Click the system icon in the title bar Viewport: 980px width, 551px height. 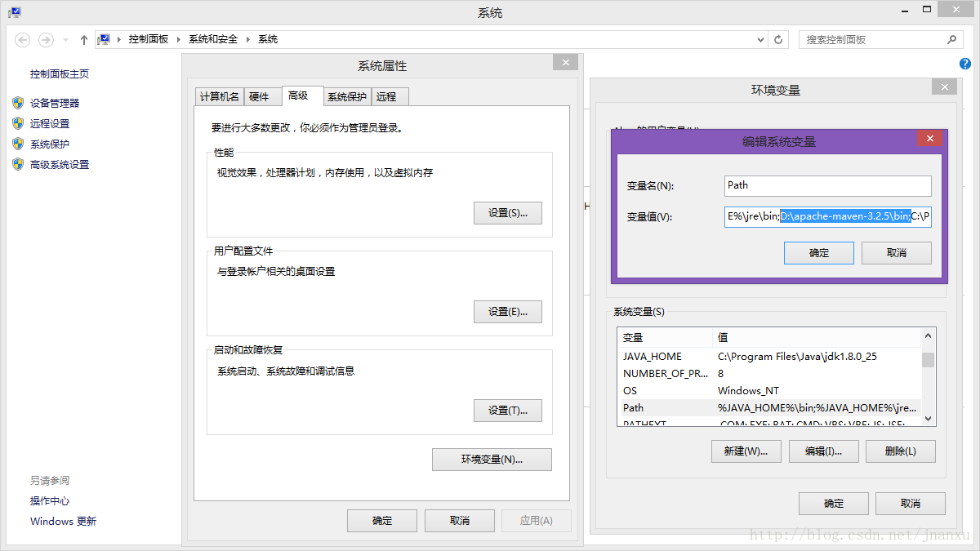[15, 12]
